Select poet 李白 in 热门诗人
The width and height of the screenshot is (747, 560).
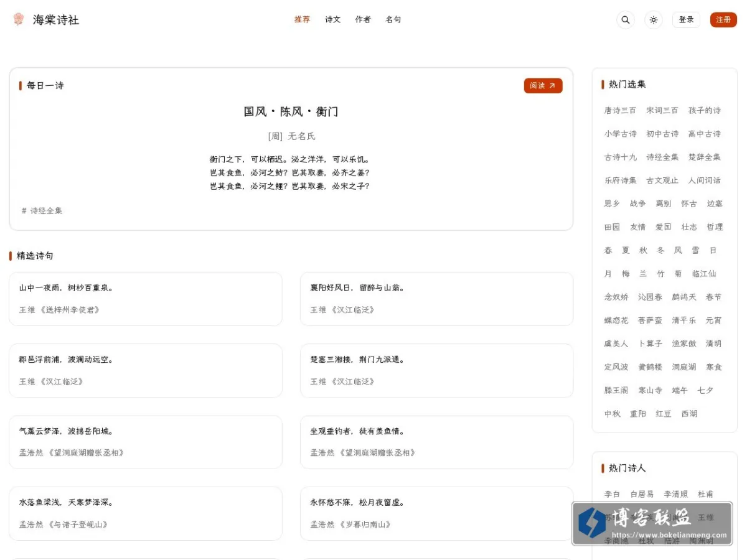point(612,495)
